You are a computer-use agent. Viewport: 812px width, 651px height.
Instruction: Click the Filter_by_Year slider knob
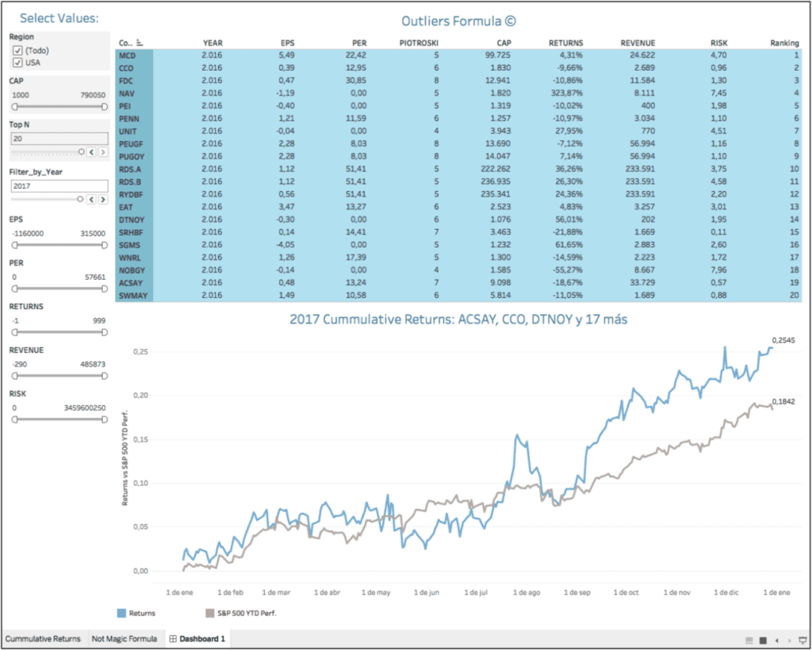click(80, 199)
